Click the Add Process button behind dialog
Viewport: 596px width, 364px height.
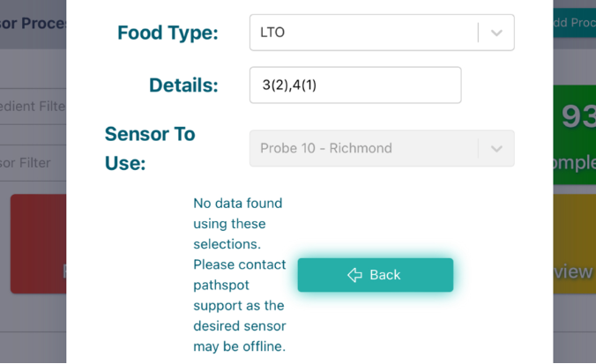tap(573, 23)
